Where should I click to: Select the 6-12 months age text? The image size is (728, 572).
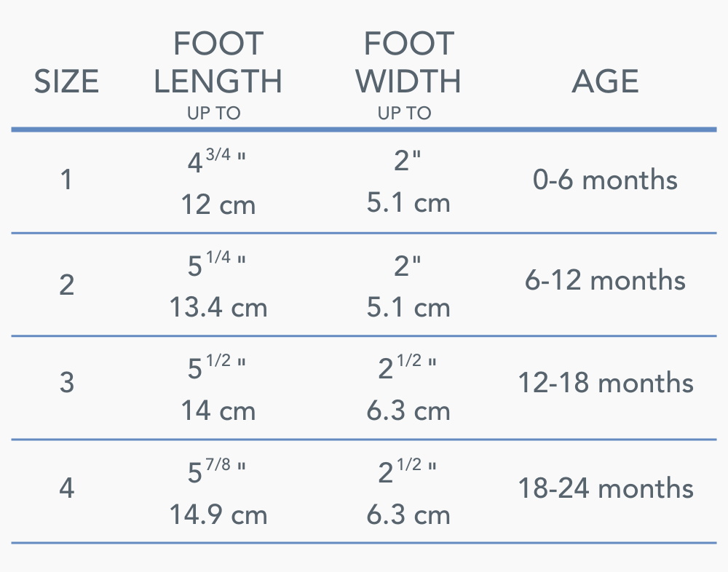pos(605,280)
